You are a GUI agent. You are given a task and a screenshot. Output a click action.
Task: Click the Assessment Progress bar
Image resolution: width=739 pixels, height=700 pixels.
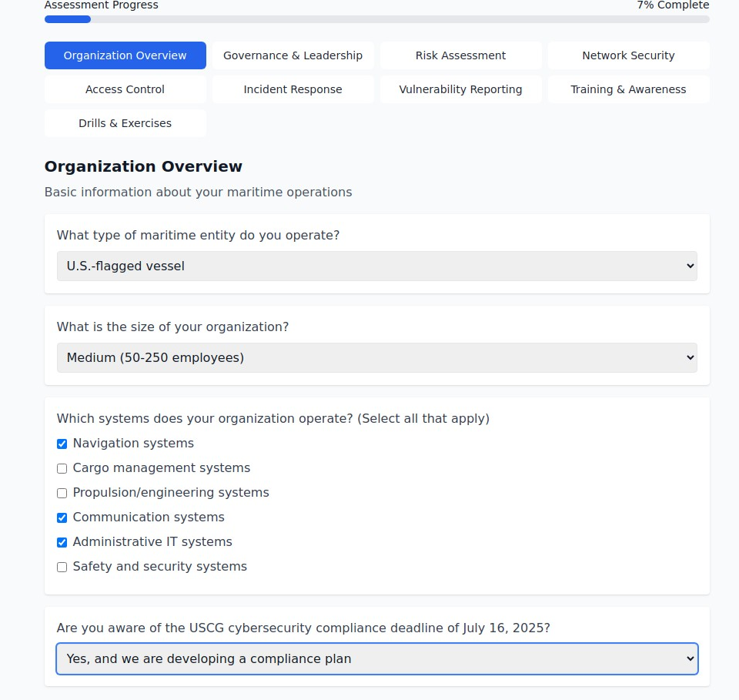(376, 19)
